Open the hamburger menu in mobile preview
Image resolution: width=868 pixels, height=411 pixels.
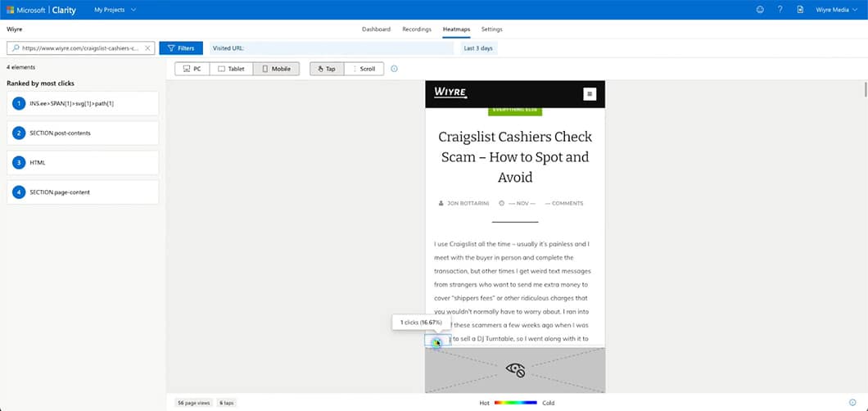pos(590,94)
